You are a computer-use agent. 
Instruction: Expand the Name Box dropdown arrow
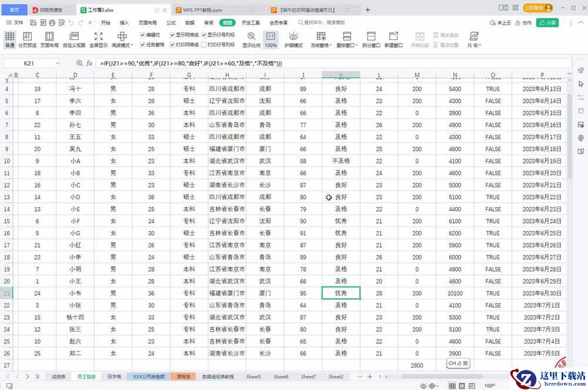(58, 64)
